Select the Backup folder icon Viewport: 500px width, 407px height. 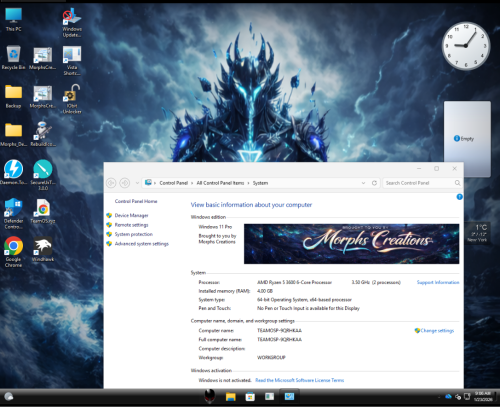[x=13, y=96]
